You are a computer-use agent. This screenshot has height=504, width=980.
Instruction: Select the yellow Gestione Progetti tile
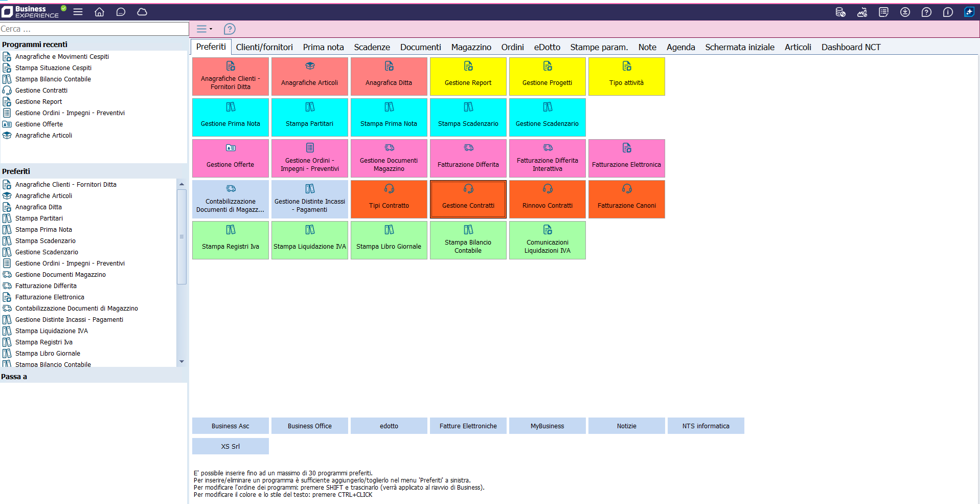click(x=547, y=76)
